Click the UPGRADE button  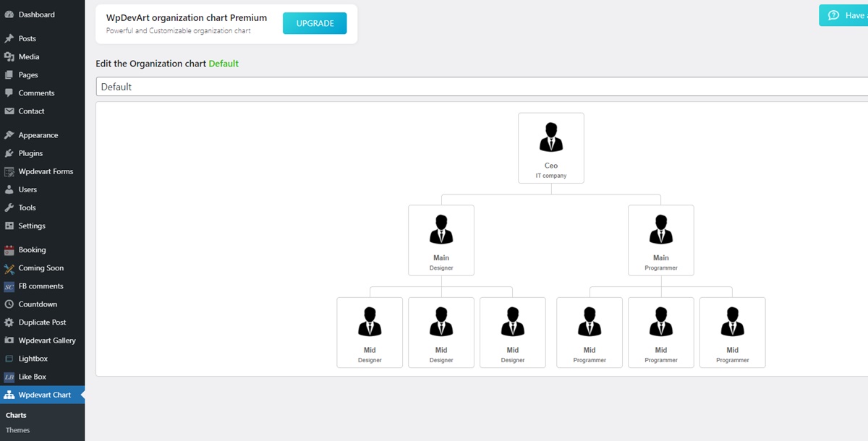pos(315,23)
